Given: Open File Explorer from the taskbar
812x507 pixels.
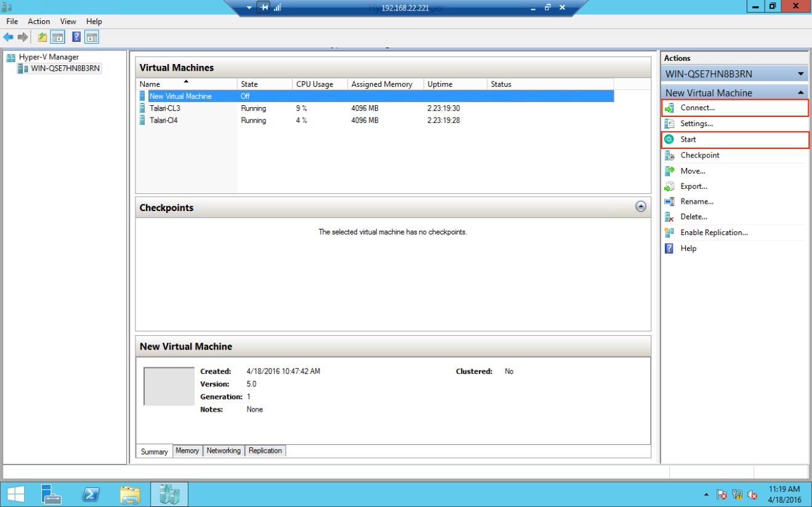Looking at the screenshot, I should click(x=130, y=494).
